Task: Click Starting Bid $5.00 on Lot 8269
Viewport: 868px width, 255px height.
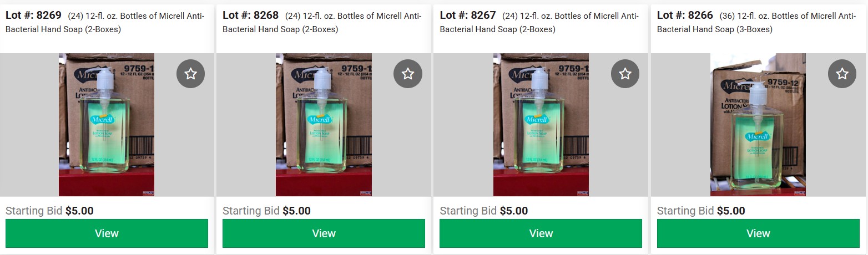Action: tap(49, 211)
